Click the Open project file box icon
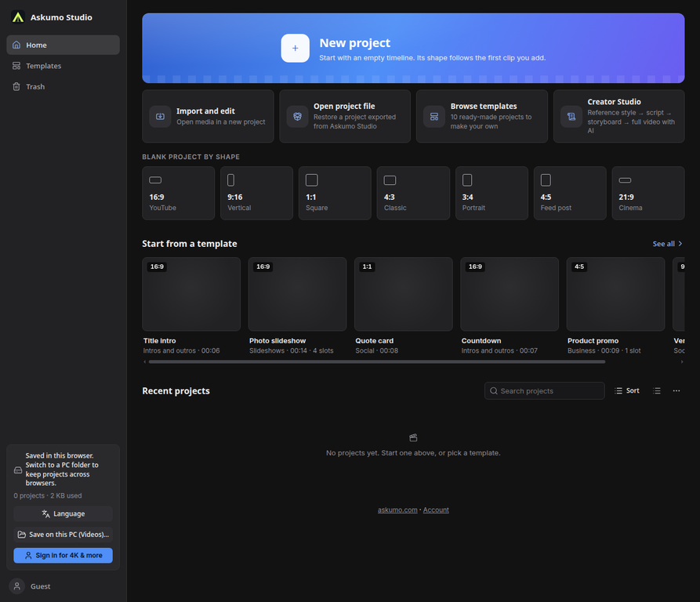The image size is (700, 602). coord(297,117)
